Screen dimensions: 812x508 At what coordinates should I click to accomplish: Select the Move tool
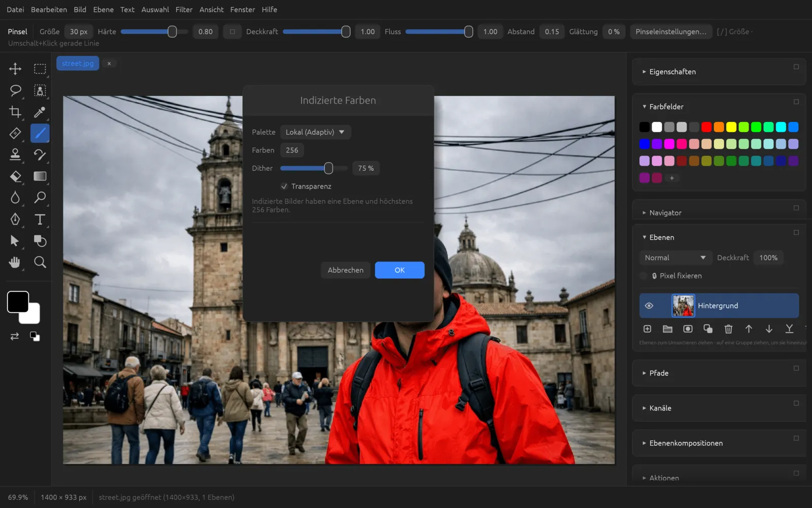coord(15,69)
